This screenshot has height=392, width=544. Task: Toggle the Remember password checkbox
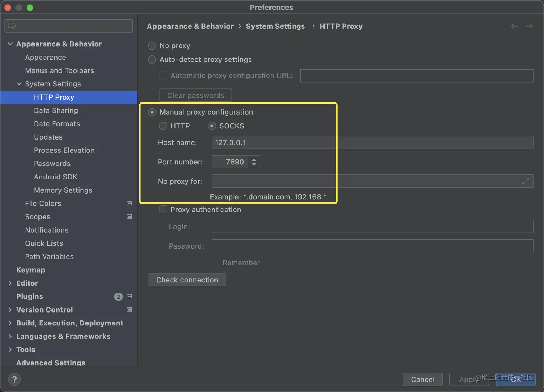coord(216,263)
